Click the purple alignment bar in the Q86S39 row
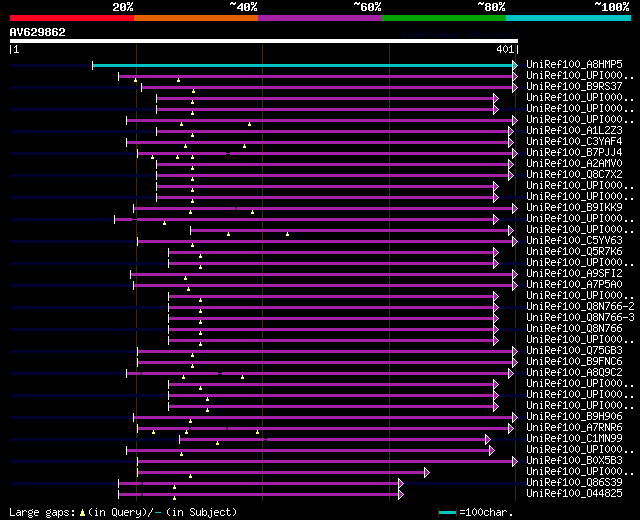Image resolution: width=640 pixels, height=520 pixels. (258, 484)
